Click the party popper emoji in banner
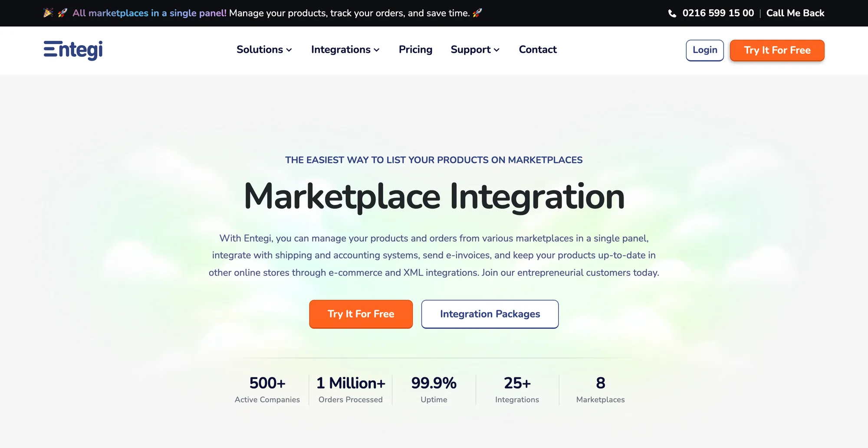Screen dimensions: 868x448 [48, 13]
